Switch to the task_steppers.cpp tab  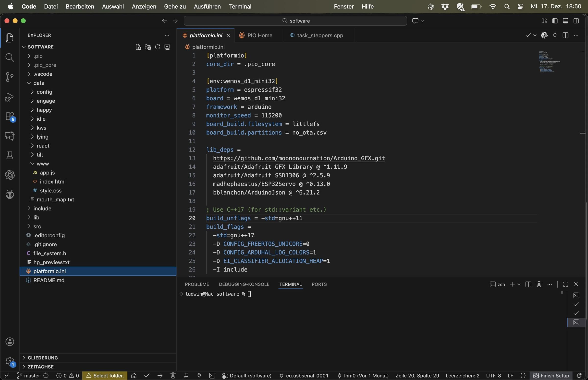[x=319, y=35]
